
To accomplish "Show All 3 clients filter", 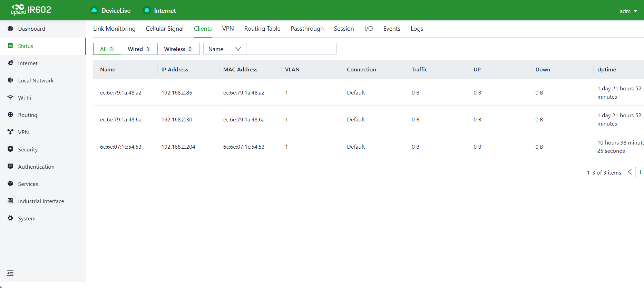I will coord(107,49).
